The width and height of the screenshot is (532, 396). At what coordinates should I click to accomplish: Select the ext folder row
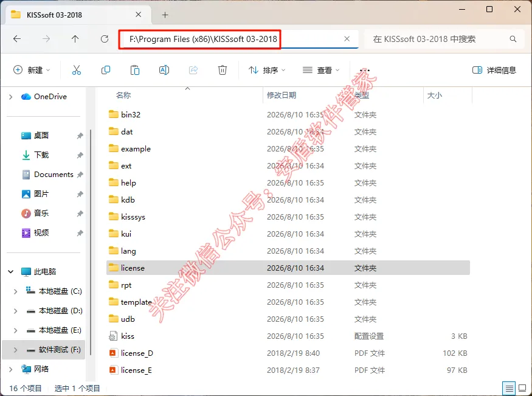tap(288, 166)
